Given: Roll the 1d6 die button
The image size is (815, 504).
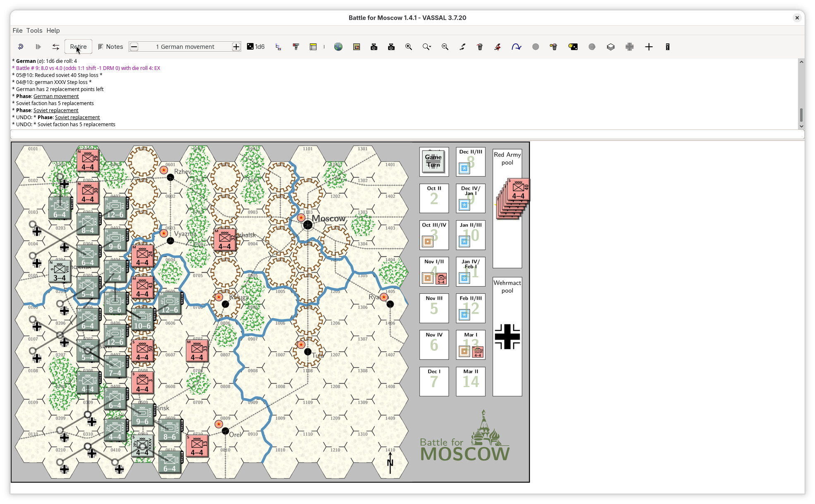Looking at the screenshot, I should pyautogui.click(x=256, y=47).
